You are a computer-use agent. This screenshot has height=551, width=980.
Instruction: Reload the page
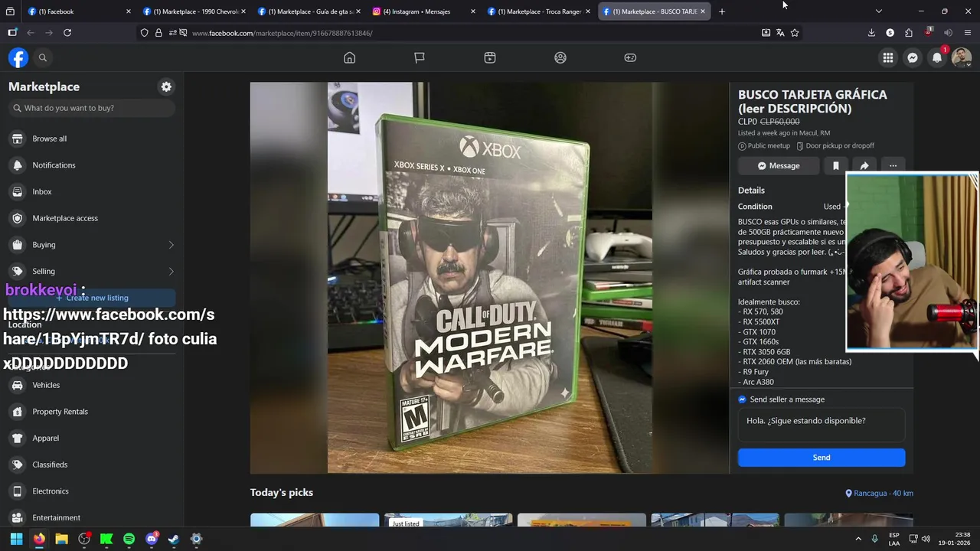click(x=67, y=33)
